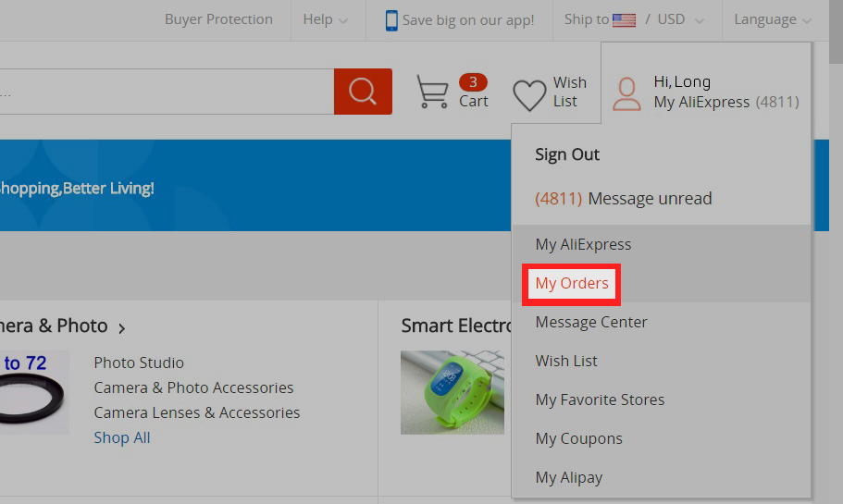This screenshot has width=843, height=504.
Task: Click the Shop All link
Action: (x=121, y=437)
